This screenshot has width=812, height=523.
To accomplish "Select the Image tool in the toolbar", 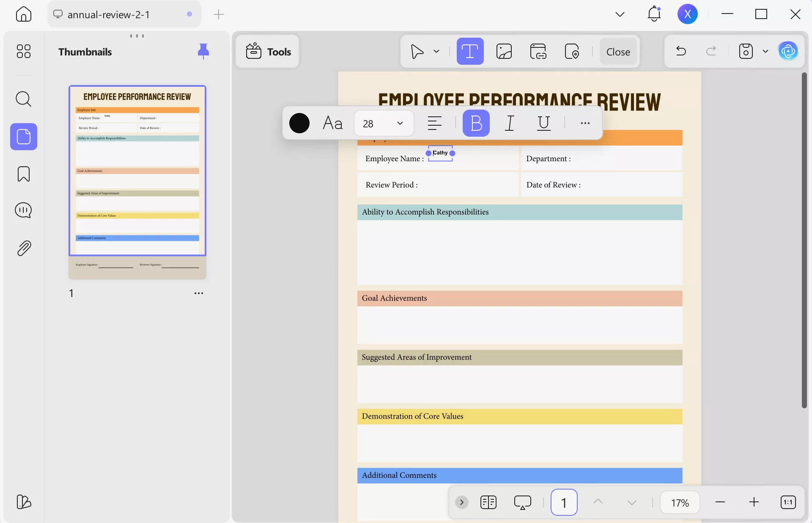I will [504, 51].
